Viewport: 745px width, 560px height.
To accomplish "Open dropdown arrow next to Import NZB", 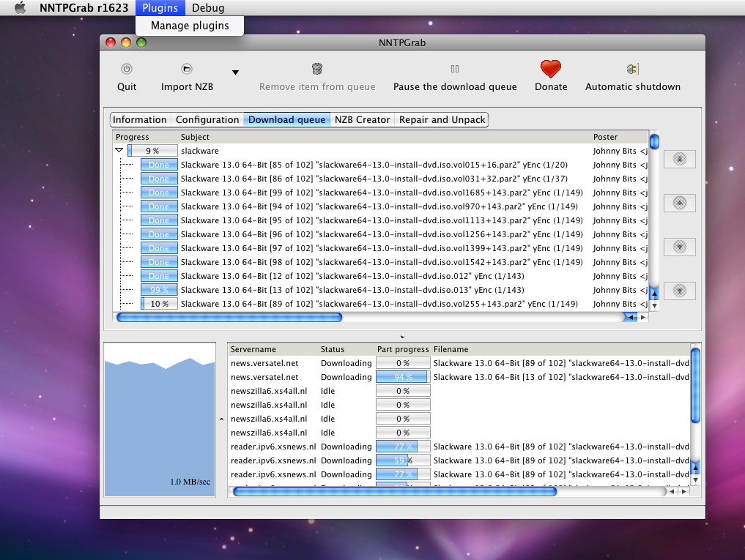I will point(236,72).
